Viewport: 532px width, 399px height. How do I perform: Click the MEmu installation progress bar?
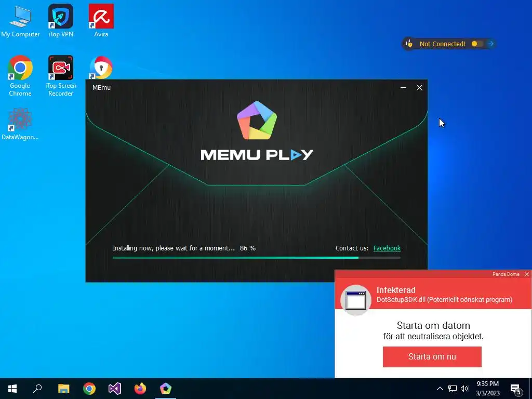(257, 258)
